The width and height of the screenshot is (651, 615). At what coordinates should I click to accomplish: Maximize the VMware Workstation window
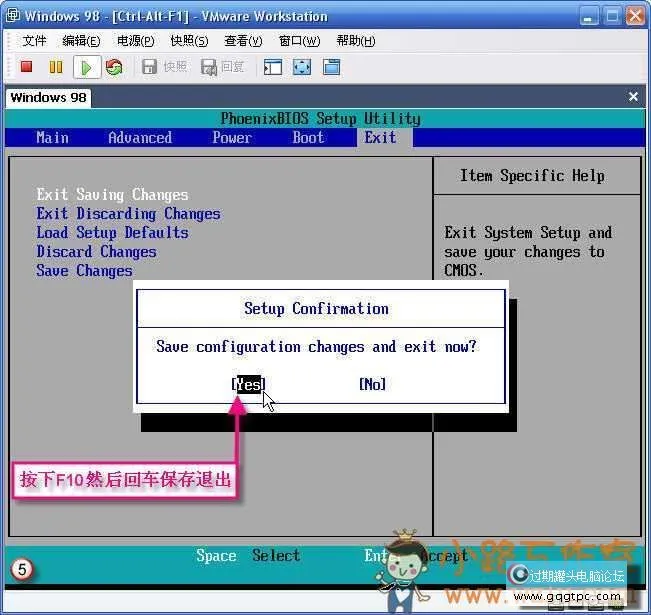612,16
